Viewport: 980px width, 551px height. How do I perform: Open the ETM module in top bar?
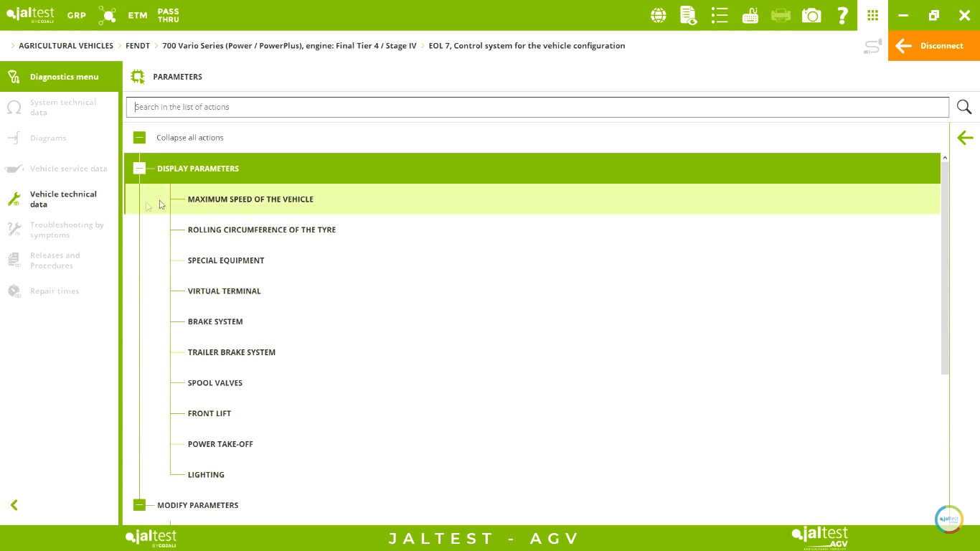(137, 15)
